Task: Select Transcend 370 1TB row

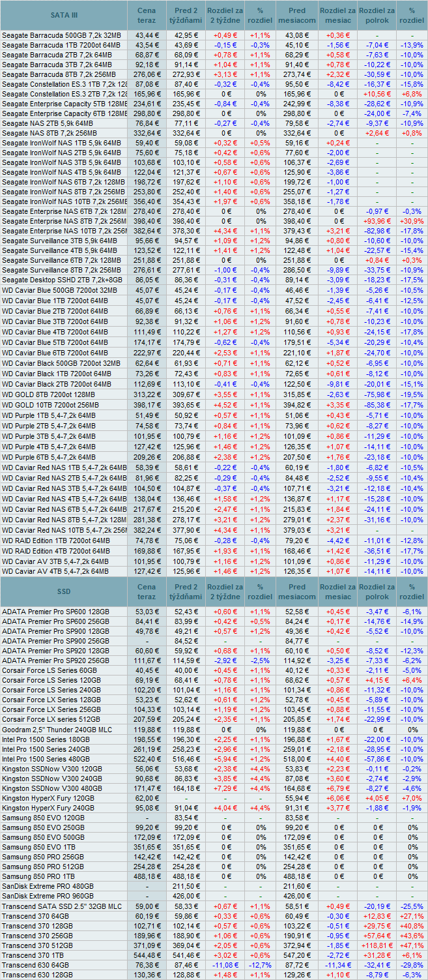Action: 214,955
